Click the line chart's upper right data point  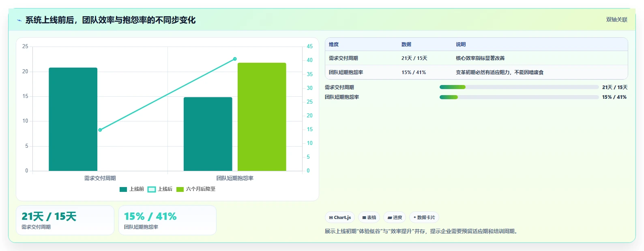click(235, 59)
